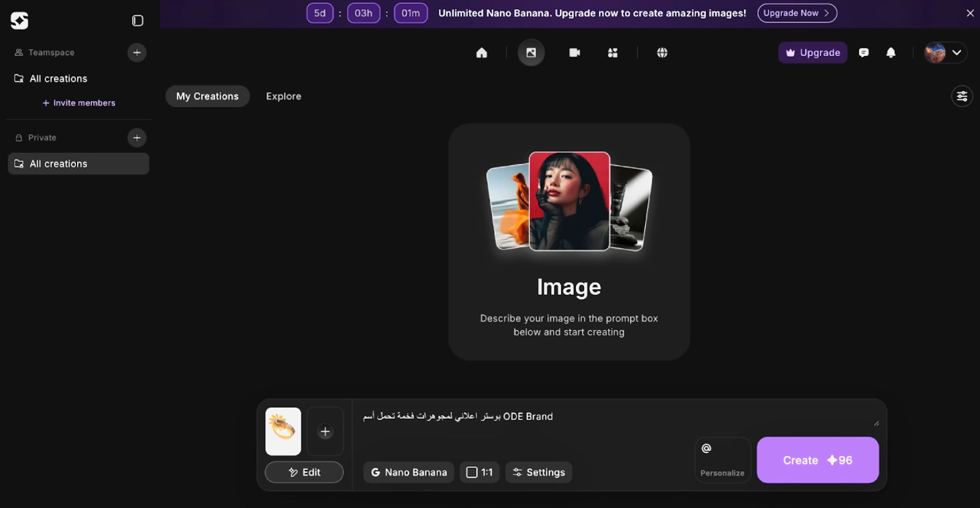This screenshot has width=980, height=508.
Task: Open the apps grid icon
Action: (613, 52)
